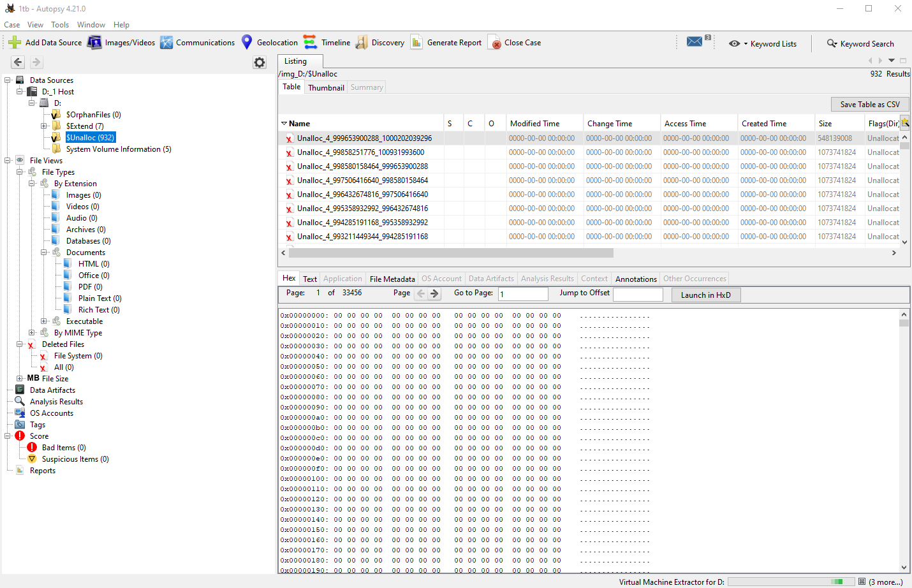Select the Data Artifacts tree node
This screenshot has height=588, width=912.
52,390
